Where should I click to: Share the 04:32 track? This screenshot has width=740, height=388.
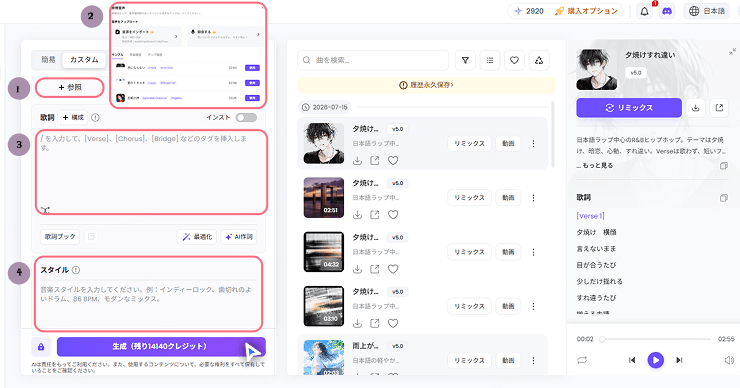pyautogui.click(x=375, y=269)
